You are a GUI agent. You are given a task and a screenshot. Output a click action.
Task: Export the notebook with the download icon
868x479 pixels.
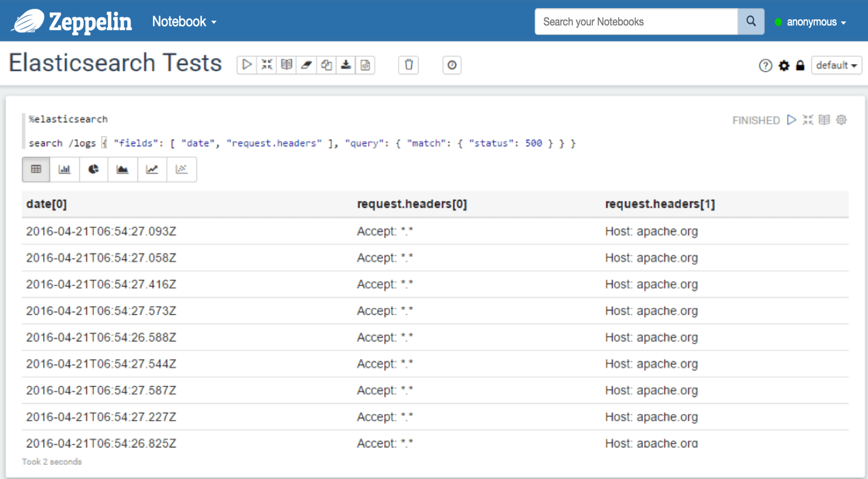346,64
